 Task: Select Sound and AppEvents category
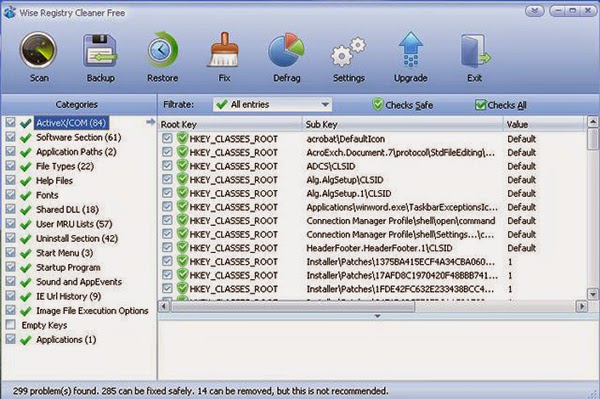79,282
